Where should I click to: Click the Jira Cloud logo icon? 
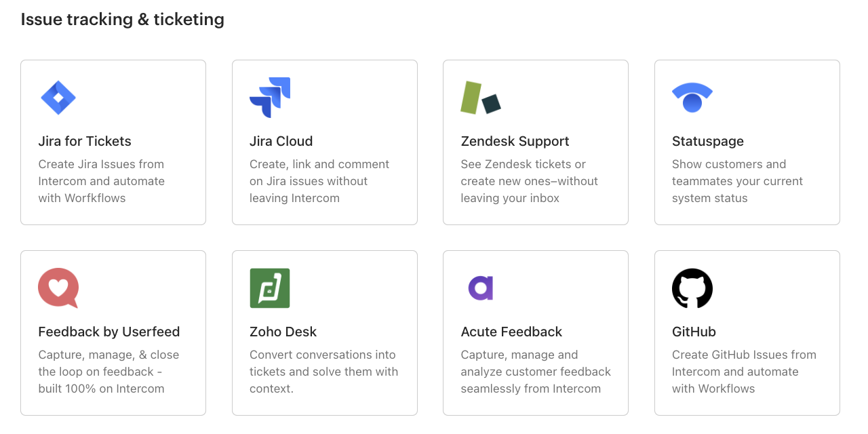[270, 98]
